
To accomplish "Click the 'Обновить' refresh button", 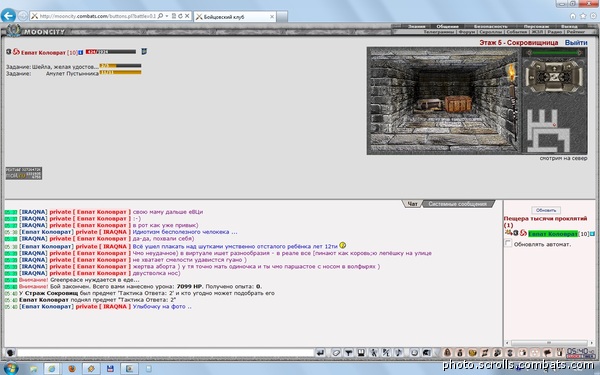I will pos(546,210).
